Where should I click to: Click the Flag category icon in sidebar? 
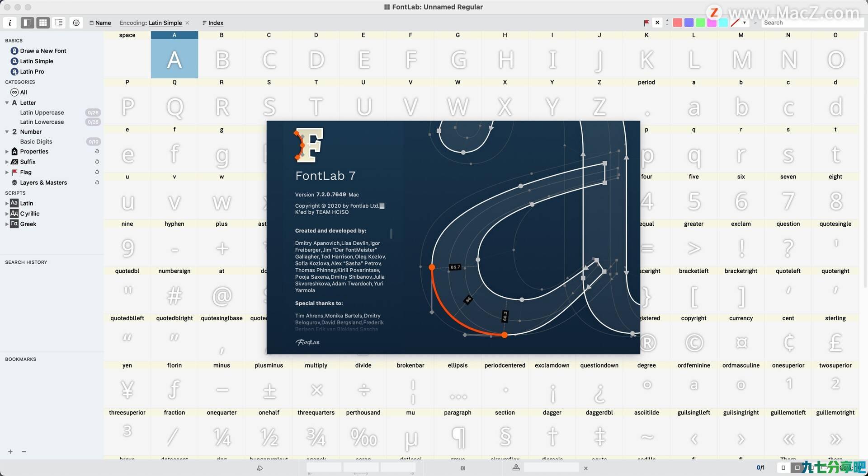click(14, 173)
